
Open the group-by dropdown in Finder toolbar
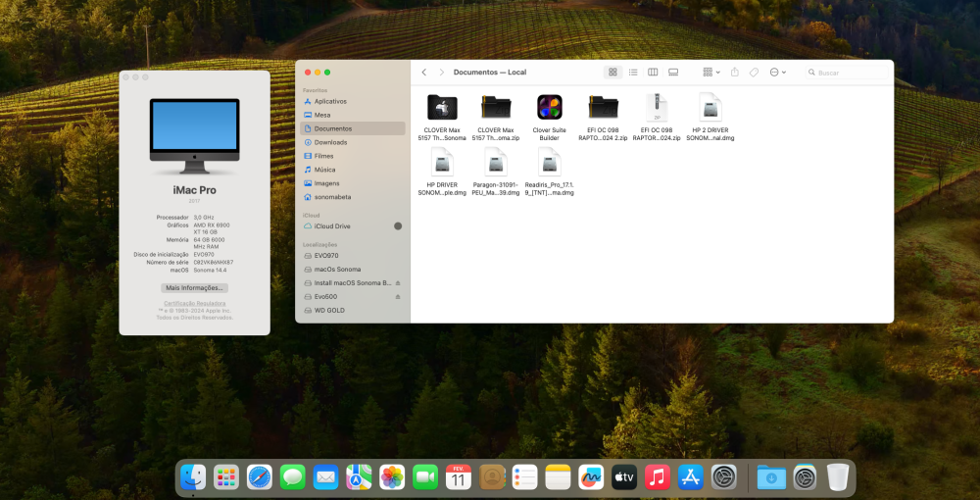click(x=711, y=73)
